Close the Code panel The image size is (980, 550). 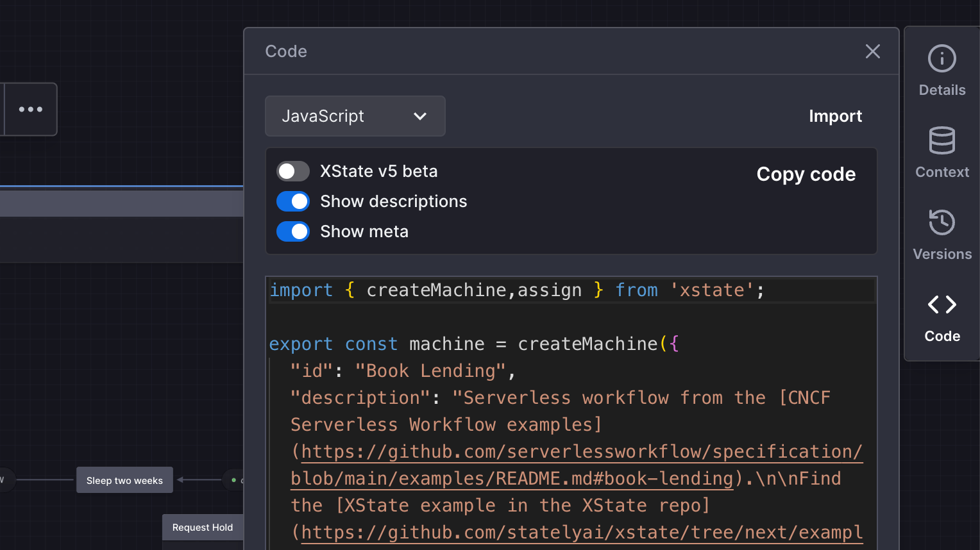pos(872,51)
